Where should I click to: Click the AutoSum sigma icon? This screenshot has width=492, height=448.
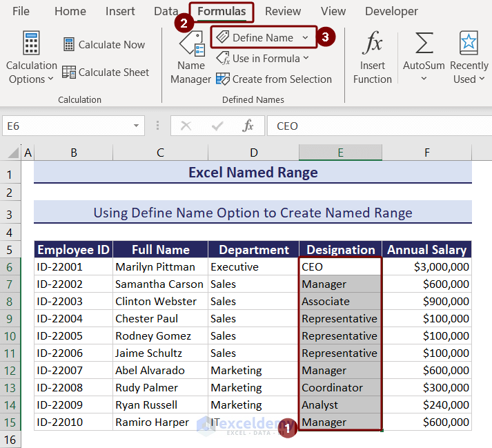[x=424, y=43]
